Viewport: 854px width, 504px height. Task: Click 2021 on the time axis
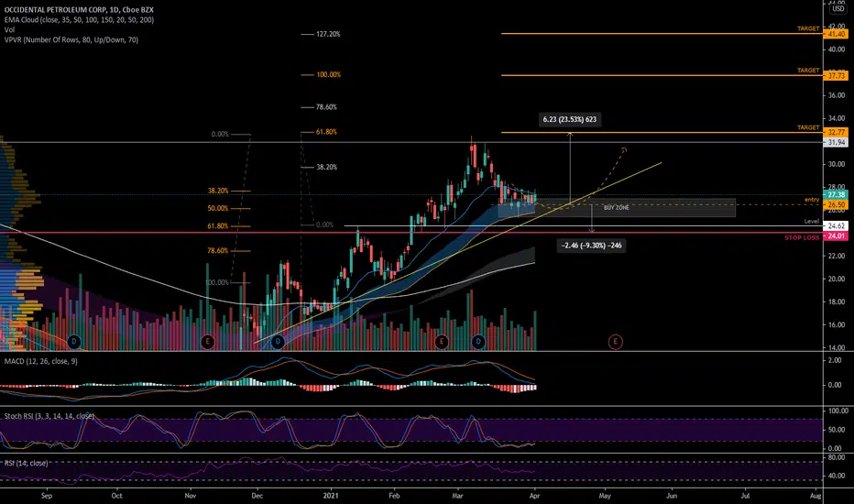(331, 496)
